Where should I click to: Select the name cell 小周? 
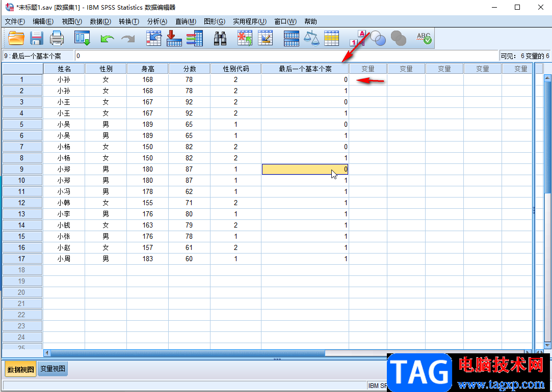click(x=64, y=259)
